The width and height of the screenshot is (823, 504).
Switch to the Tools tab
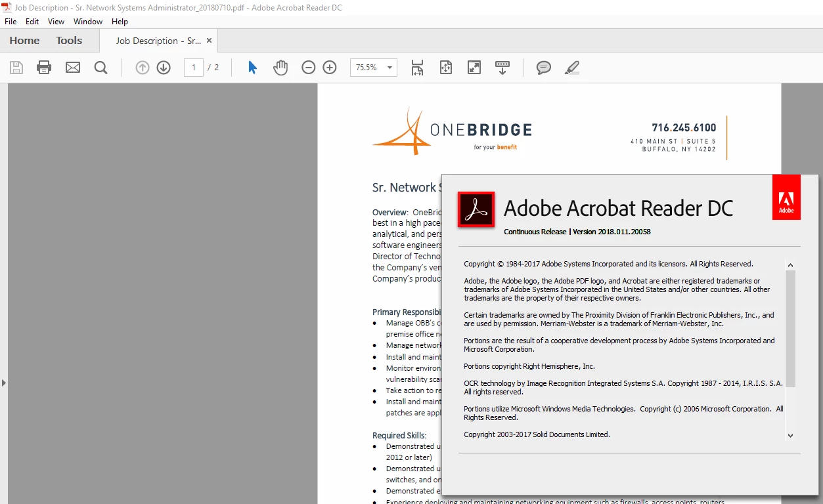click(x=69, y=40)
